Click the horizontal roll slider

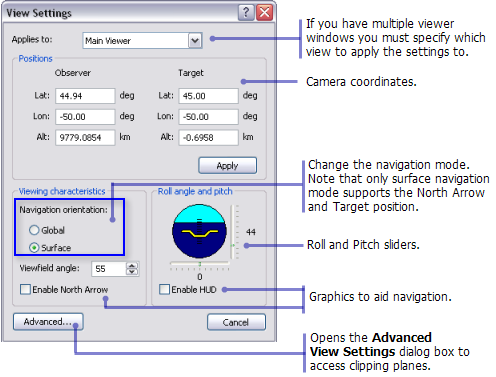coord(199,265)
